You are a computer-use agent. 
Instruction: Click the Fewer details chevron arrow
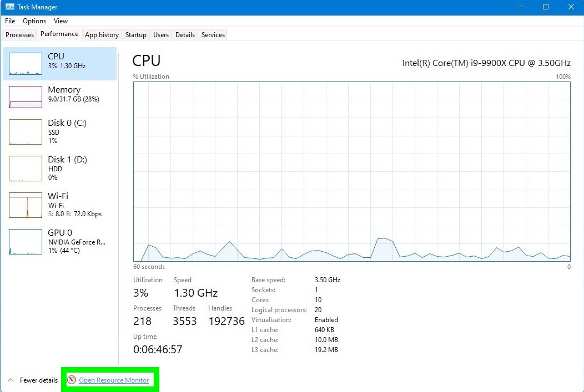click(x=11, y=380)
